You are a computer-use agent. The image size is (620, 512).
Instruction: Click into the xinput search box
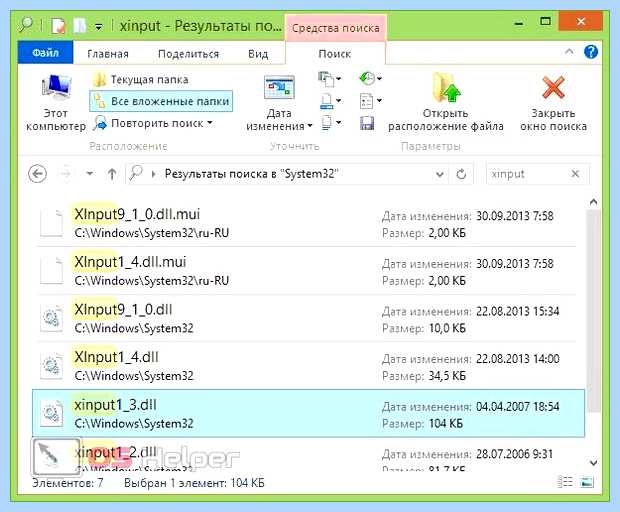pos(526,174)
